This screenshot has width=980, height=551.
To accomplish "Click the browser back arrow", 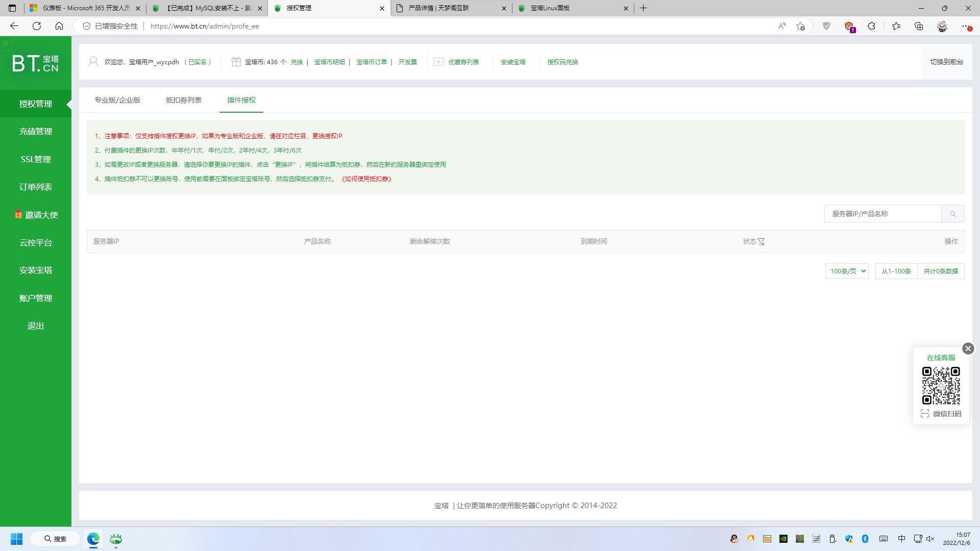I will point(14,26).
